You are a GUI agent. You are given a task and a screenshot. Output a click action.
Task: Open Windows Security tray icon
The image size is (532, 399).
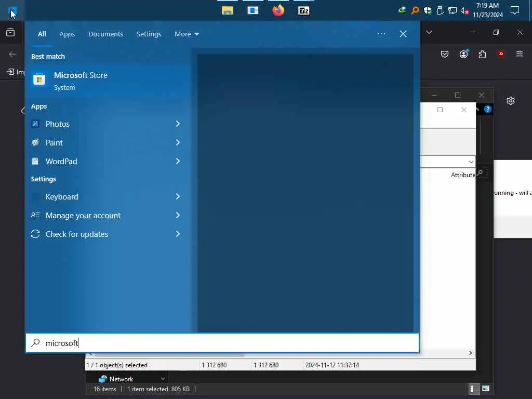tap(428, 10)
